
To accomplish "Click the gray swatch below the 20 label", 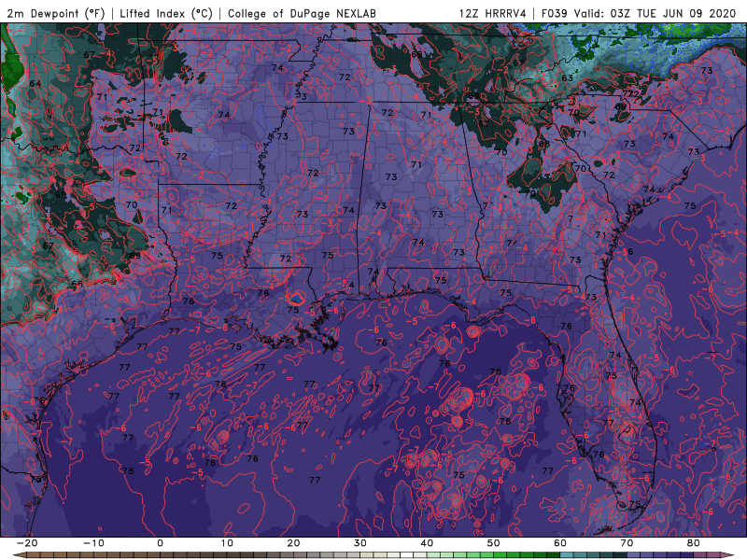I will (x=300, y=555).
